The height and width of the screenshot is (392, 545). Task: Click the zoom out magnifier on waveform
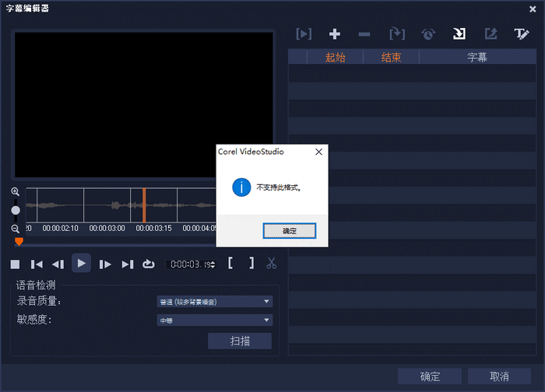(16, 229)
